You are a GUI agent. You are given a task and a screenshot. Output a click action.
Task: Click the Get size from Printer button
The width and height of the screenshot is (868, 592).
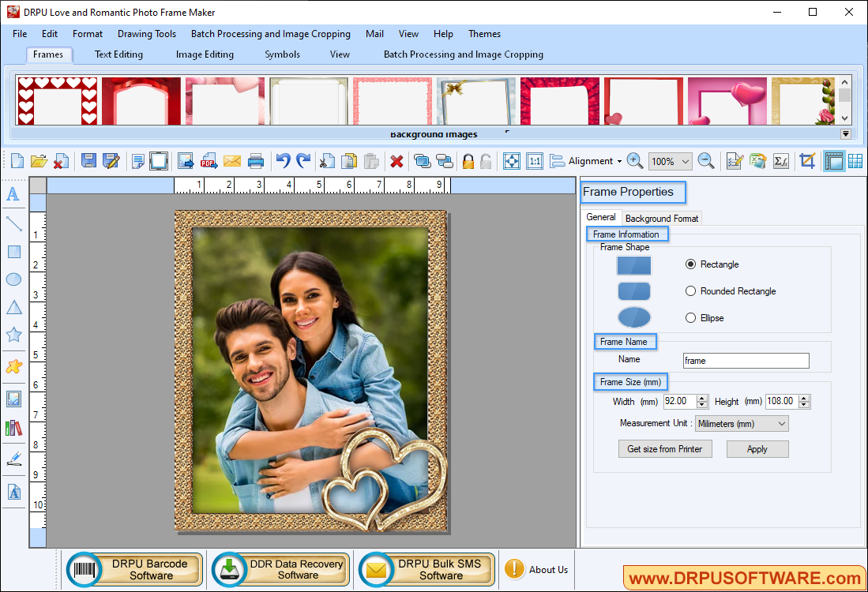(665, 448)
